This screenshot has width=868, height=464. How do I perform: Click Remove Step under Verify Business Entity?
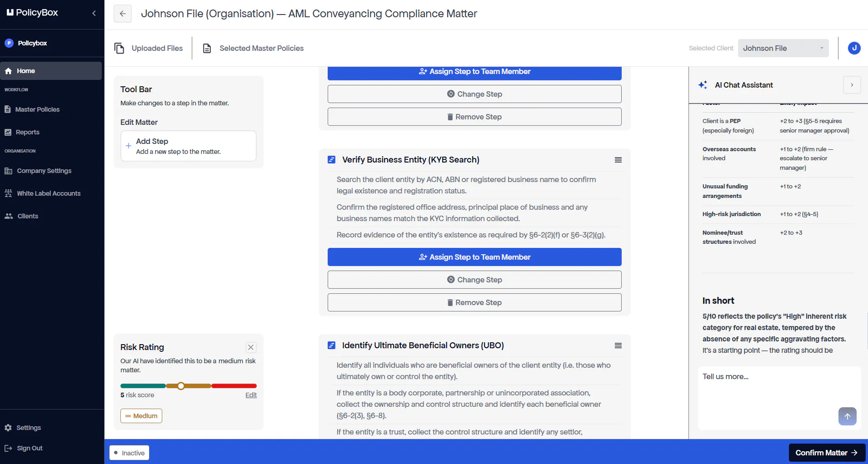pos(474,302)
